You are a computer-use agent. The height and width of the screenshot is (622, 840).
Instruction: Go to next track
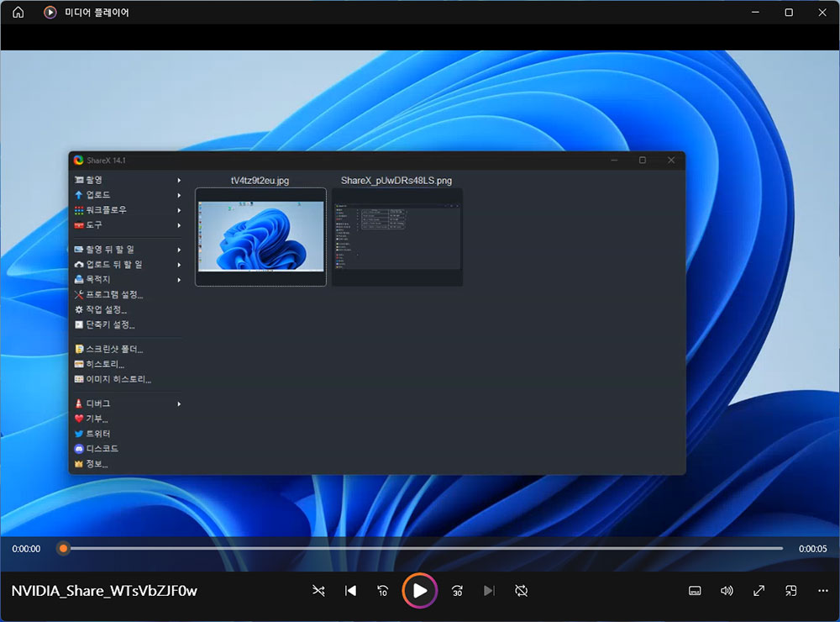489,591
